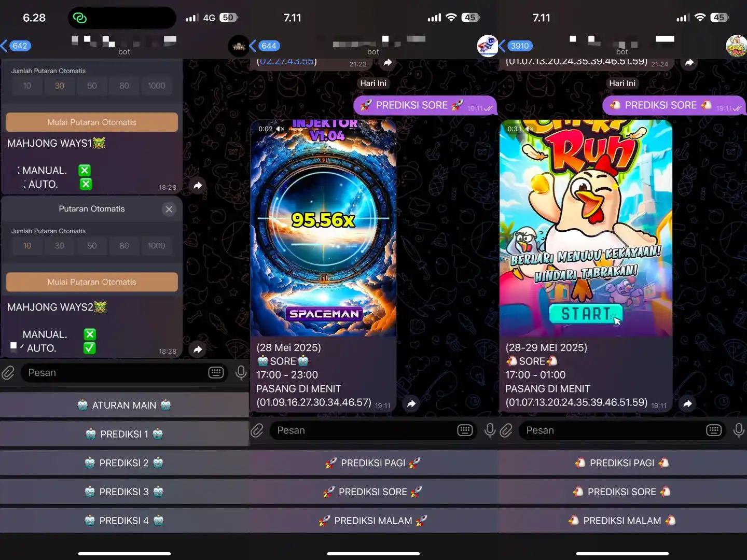Tap sent PREDIKSI SORE rocket message bubble

(x=425, y=105)
